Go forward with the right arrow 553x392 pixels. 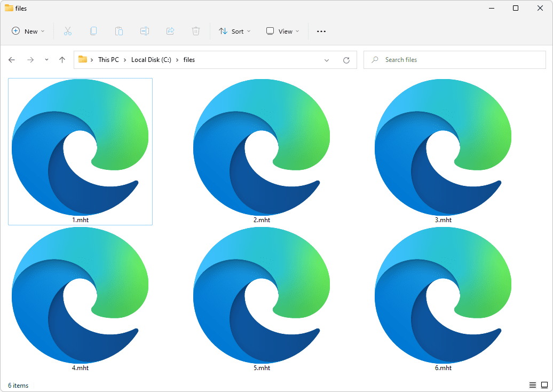pyautogui.click(x=30, y=60)
